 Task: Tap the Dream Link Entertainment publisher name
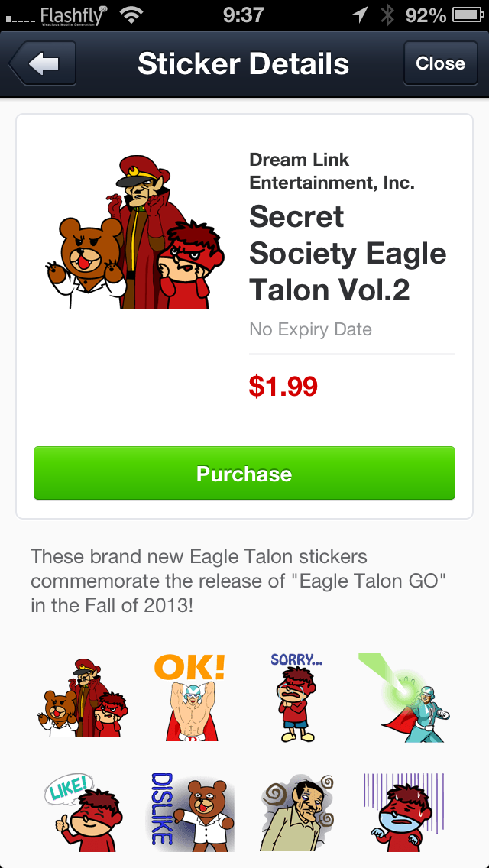[x=332, y=171]
